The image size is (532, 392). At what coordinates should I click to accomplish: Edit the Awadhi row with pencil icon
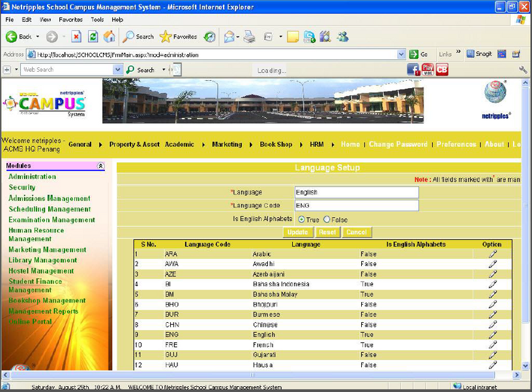point(493,264)
